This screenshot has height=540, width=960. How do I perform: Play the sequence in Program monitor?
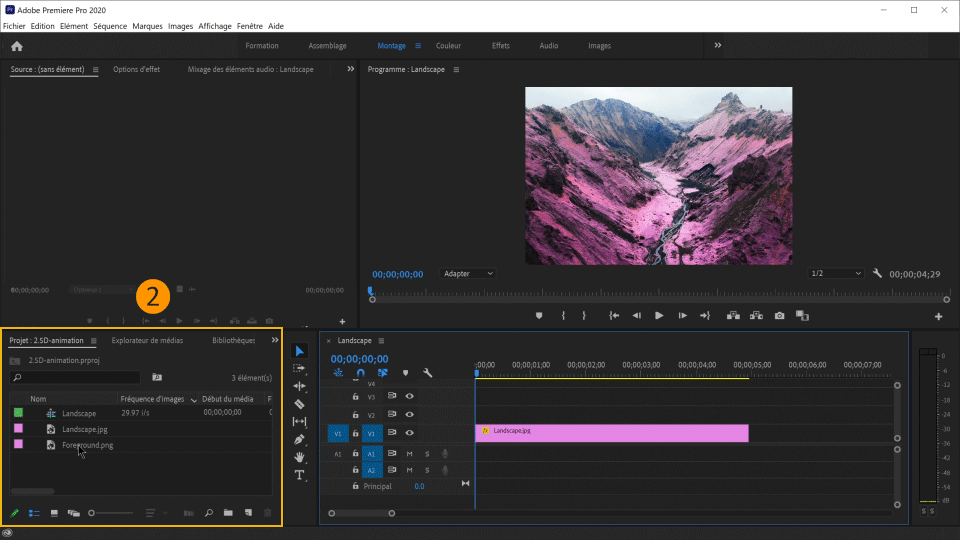659,316
